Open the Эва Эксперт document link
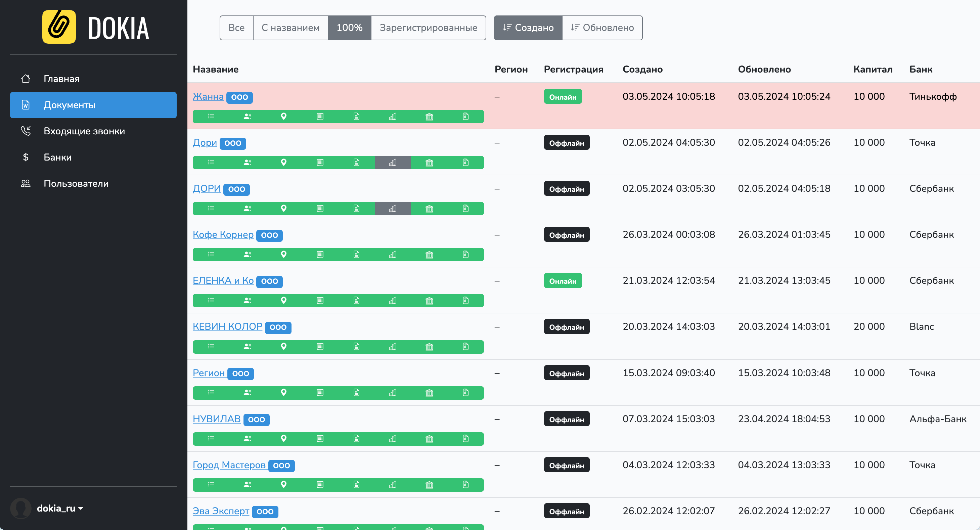This screenshot has height=530, width=980. (x=221, y=511)
